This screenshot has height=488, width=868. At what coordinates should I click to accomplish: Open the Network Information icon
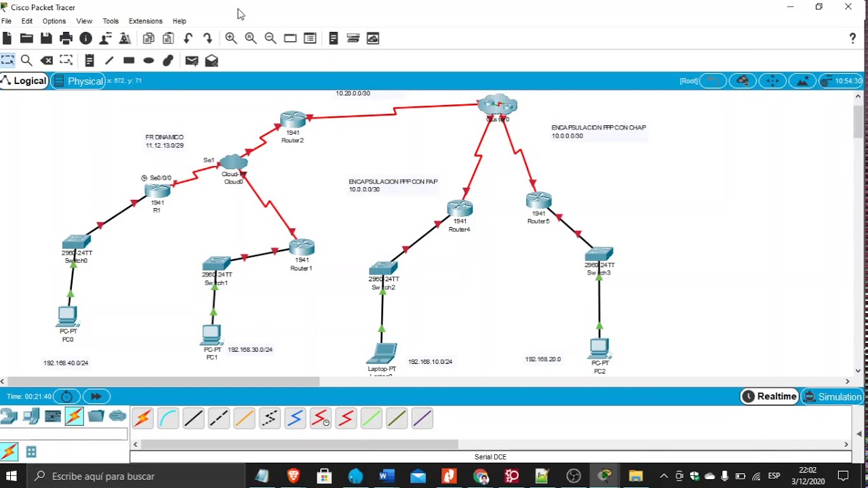(85, 39)
